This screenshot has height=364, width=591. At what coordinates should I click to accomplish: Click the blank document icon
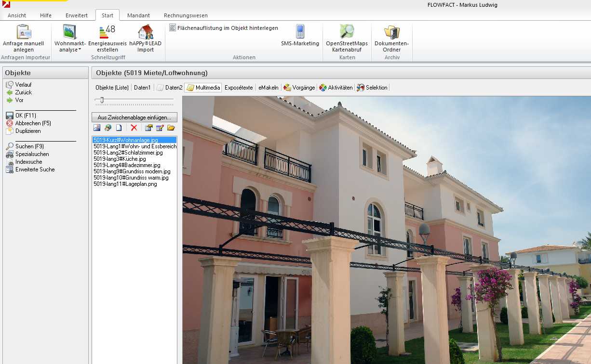119,128
